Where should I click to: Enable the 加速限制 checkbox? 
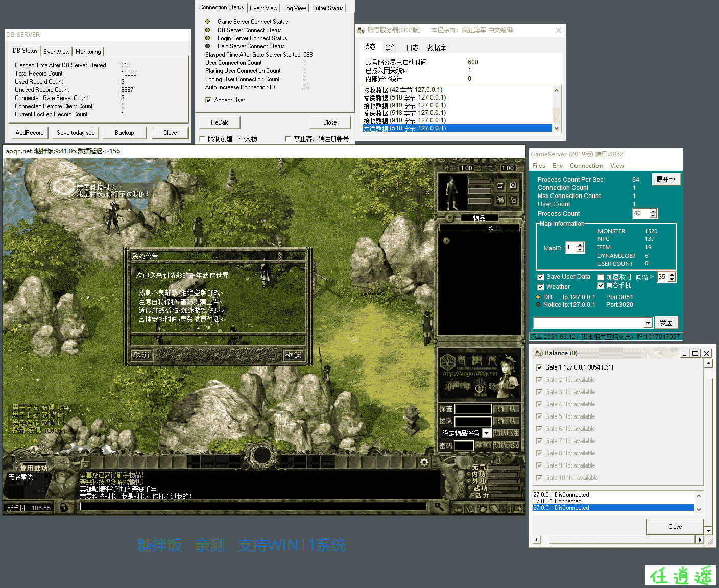coord(601,277)
